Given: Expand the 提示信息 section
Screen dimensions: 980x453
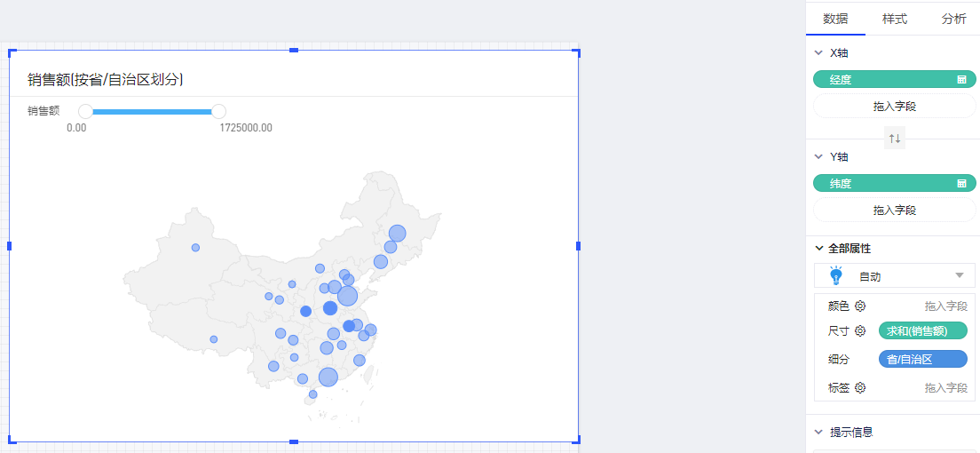Looking at the screenshot, I should pos(818,433).
